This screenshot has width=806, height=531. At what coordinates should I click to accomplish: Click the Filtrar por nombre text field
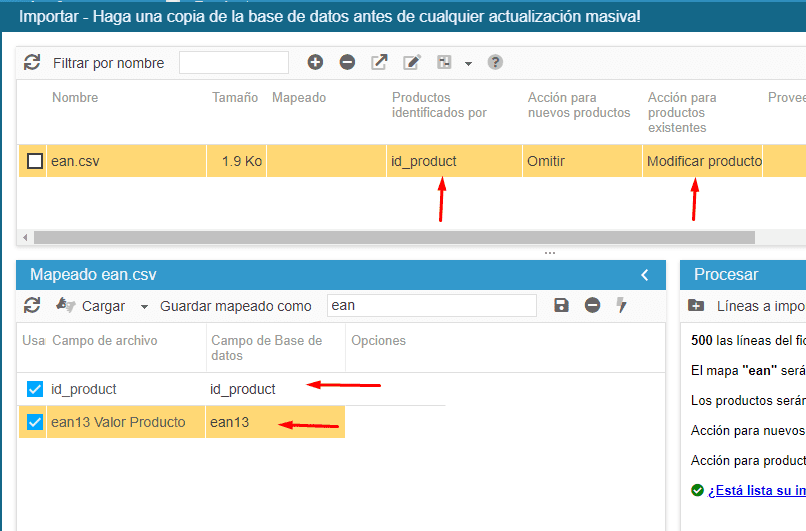click(234, 63)
